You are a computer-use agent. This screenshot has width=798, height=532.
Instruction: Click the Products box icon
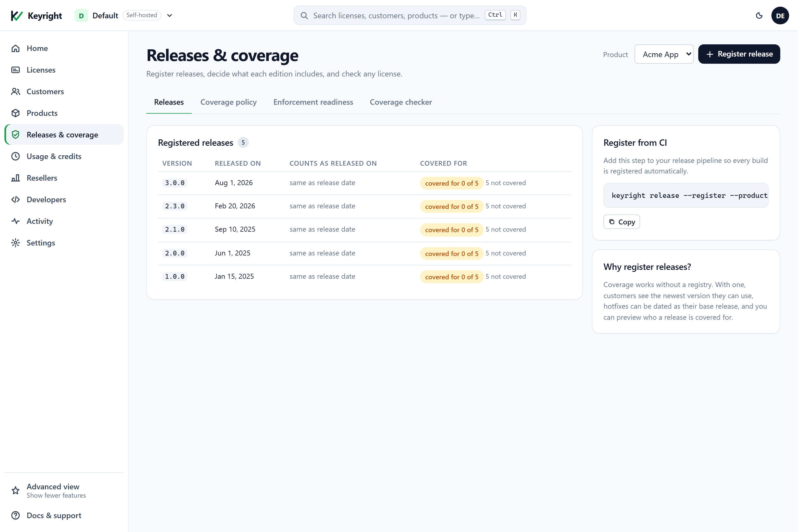[16, 113]
